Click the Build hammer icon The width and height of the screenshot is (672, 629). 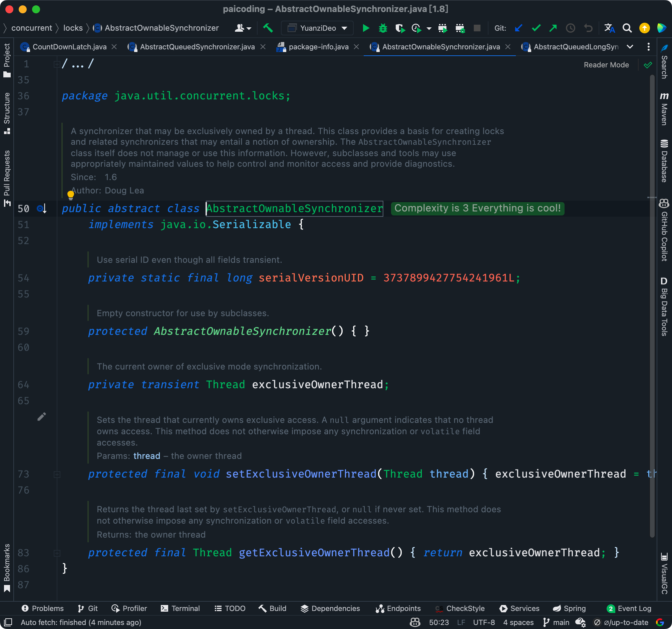tap(268, 28)
